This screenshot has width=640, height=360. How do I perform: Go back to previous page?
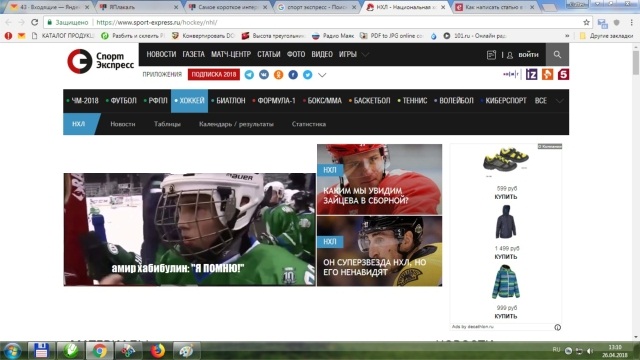9,22
